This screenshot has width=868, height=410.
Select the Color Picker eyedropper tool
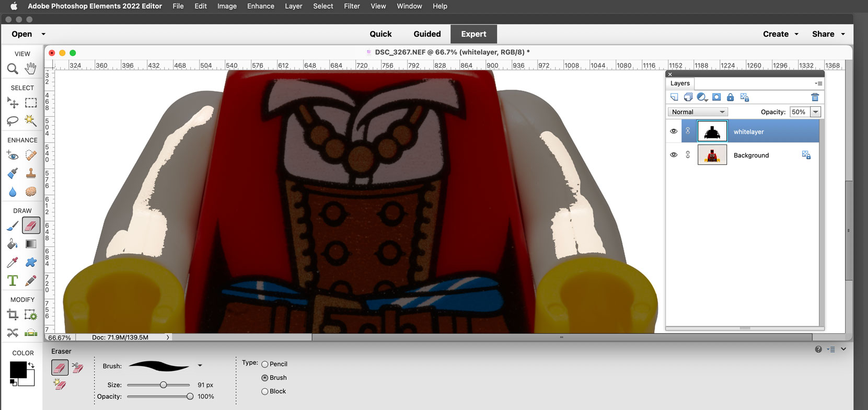tap(13, 262)
